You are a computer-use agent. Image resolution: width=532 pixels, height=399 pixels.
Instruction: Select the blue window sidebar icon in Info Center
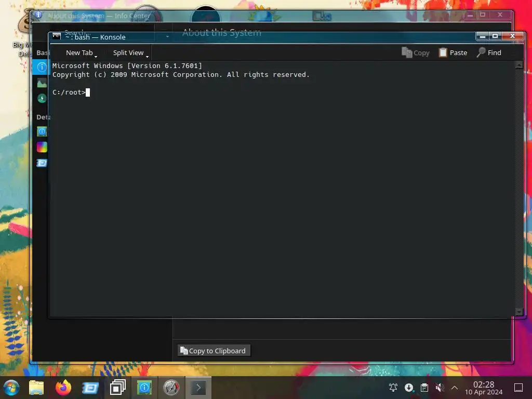[x=42, y=163]
